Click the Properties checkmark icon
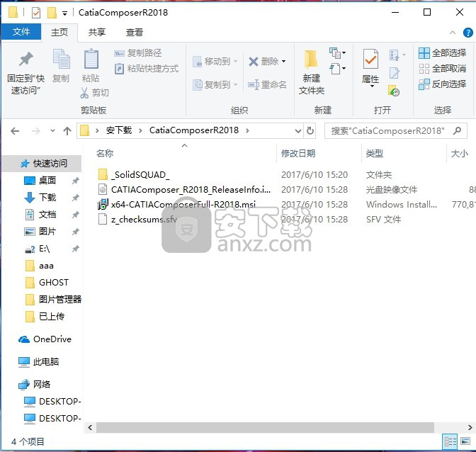The image size is (476, 452). [x=370, y=59]
